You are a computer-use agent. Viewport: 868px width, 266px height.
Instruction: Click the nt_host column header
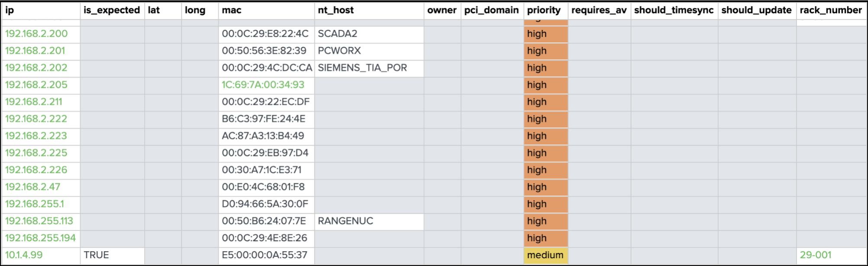click(336, 10)
